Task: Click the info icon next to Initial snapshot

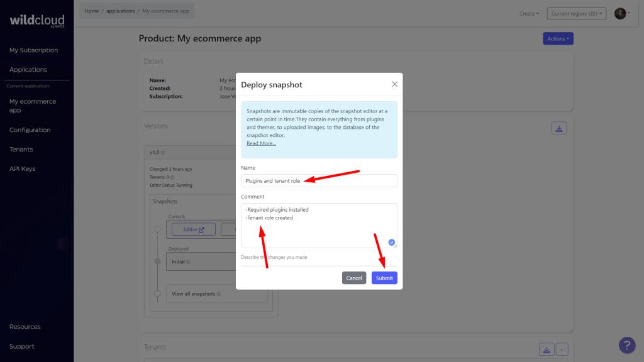Action: (x=188, y=261)
